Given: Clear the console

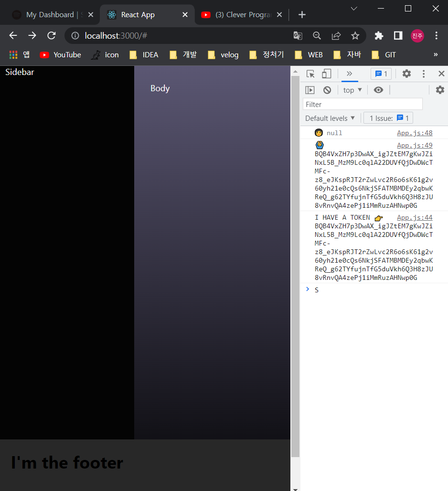Looking at the screenshot, I should [x=327, y=90].
